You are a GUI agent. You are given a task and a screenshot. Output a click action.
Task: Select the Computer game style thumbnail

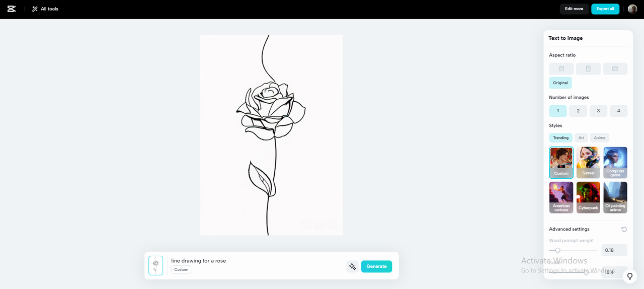(615, 163)
